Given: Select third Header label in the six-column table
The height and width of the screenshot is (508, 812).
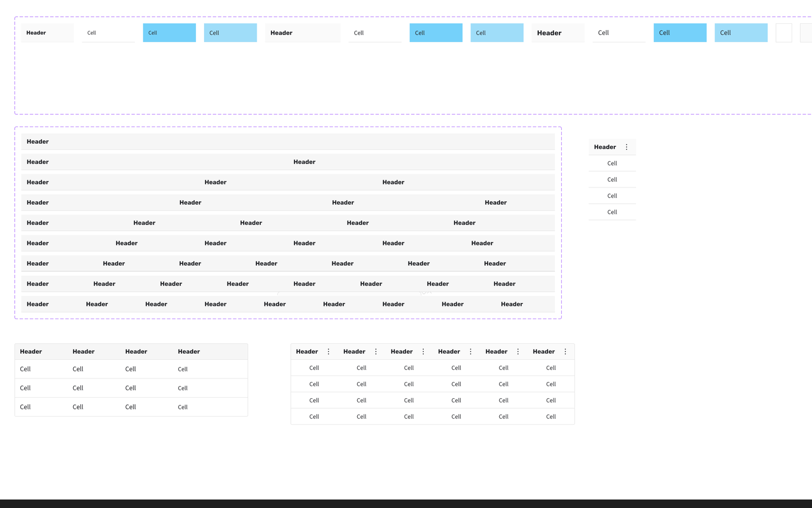Looking at the screenshot, I should point(401,352).
